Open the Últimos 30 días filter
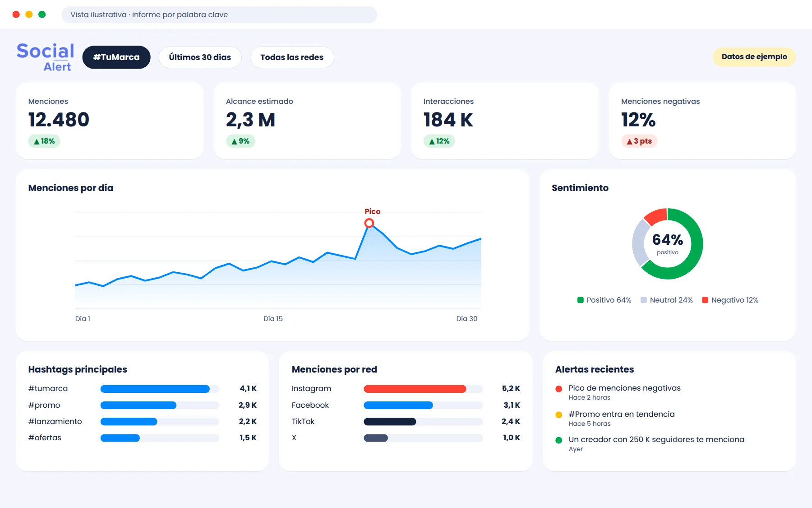 click(200, 57)
